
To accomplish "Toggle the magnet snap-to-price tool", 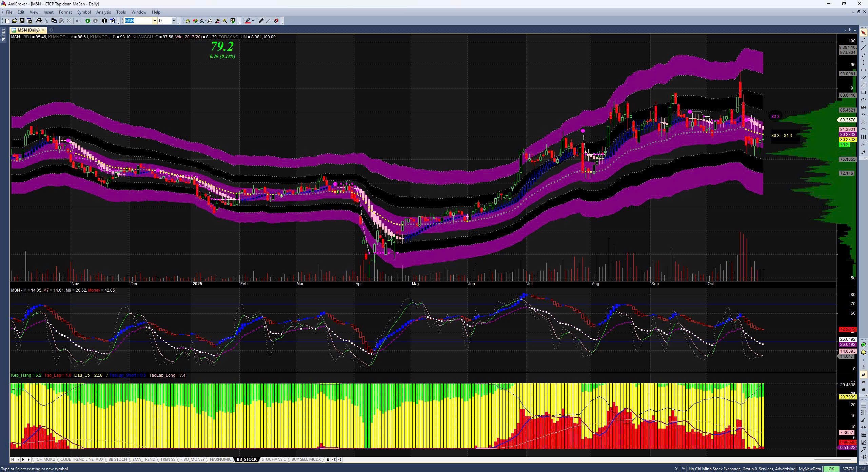I will point(276,21).
